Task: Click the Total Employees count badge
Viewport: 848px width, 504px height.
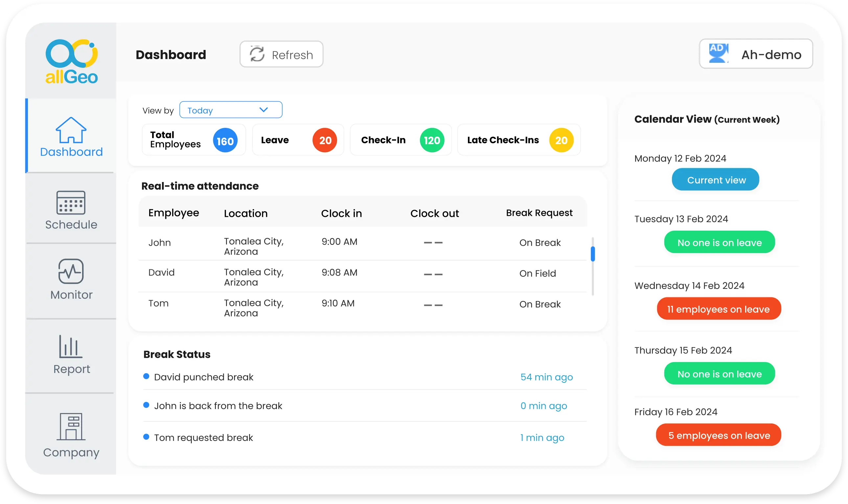Action: (226, 140)
